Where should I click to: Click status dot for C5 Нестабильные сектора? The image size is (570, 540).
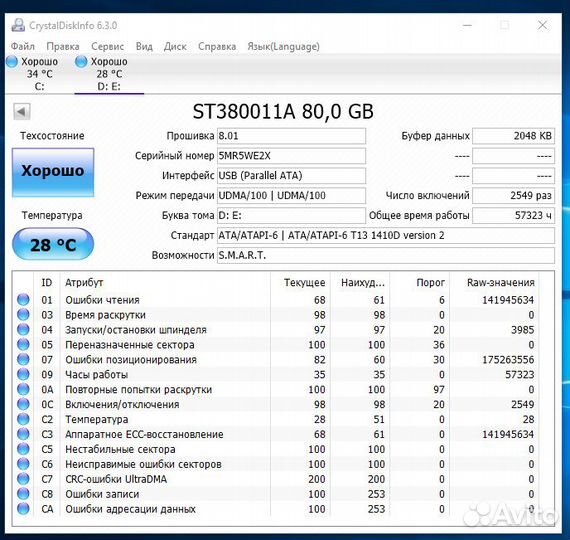point(23,449)
